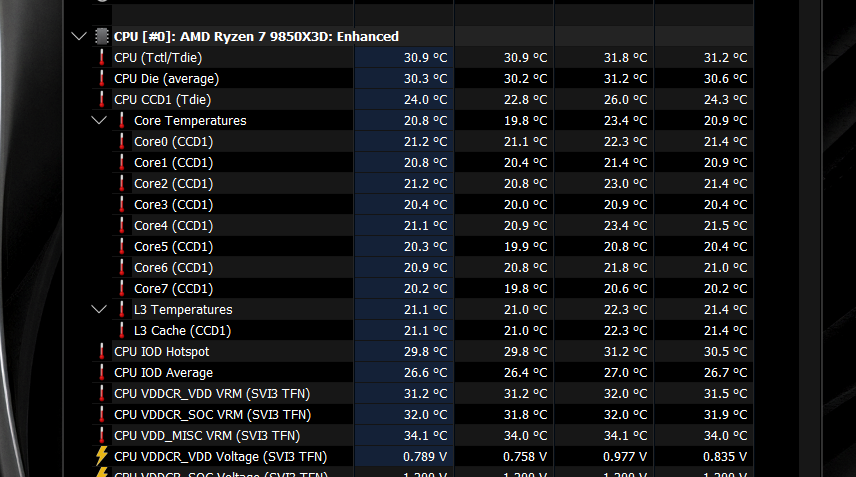Click thermometer icon for CPU IOD Average
This screenshot has width=856, height=477.
pos(102,373)
